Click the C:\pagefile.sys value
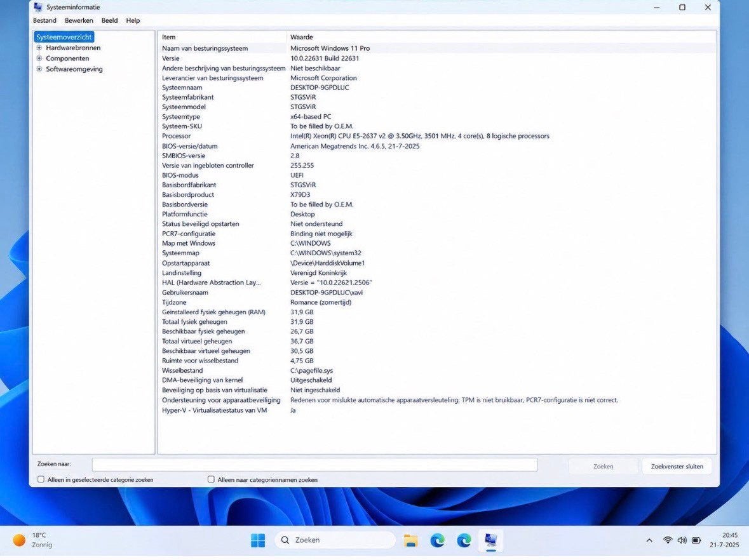Viewport: 749px width, 560px height. coord(311,370)
